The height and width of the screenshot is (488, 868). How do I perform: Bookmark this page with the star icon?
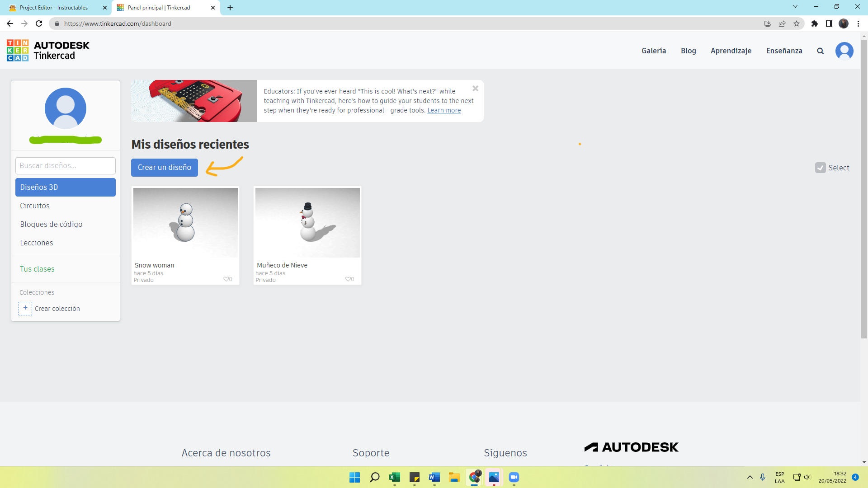click(797, 23)
